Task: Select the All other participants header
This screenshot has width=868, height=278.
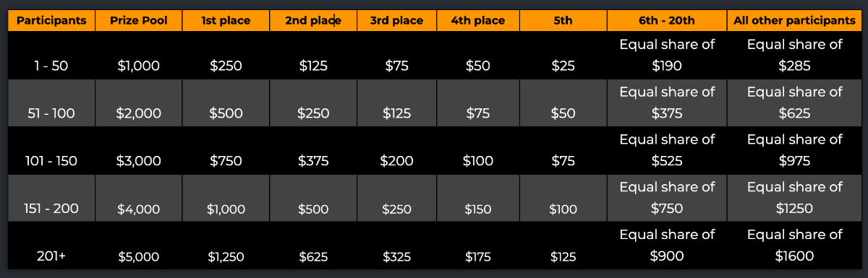Action: coord(794,21)
